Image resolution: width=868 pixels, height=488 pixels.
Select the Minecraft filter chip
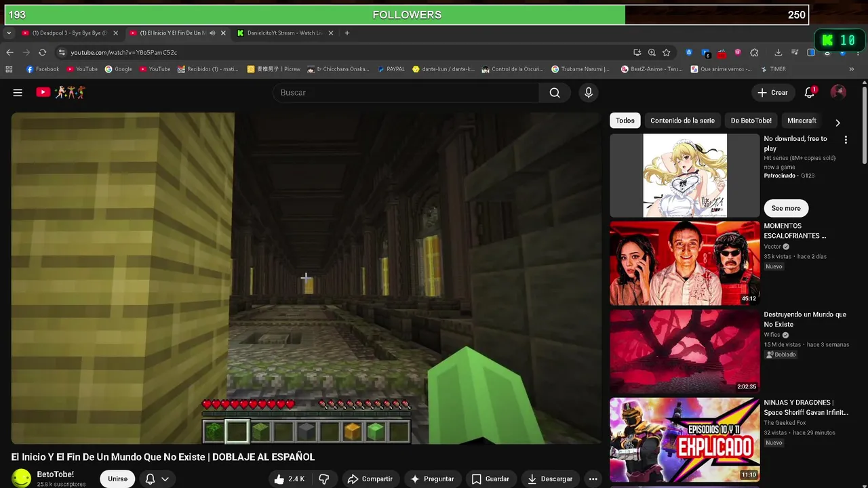coord(802,121)
